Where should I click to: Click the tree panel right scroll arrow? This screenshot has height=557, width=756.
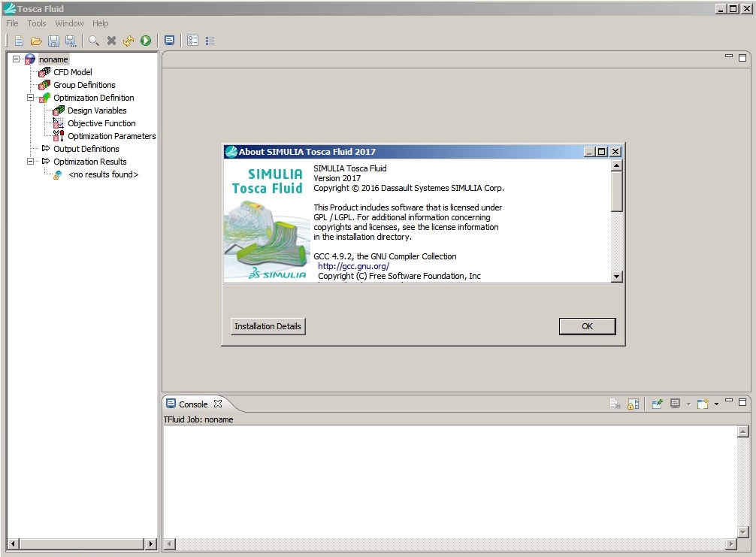pos(151,543)
